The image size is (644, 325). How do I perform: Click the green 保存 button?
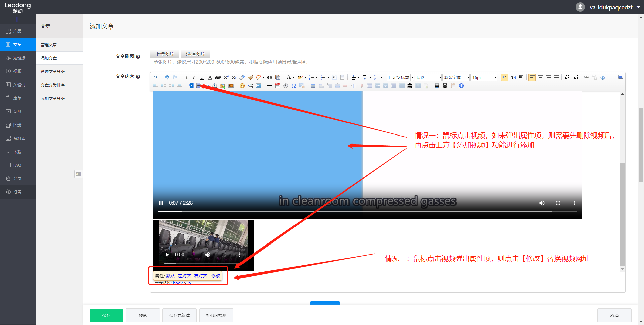106,315
